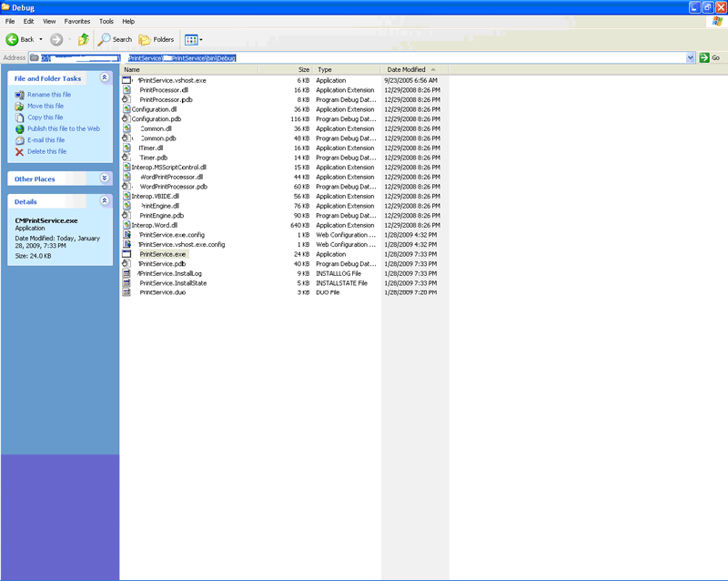Click the globe Publish icon
Image resolution: width=728 pixels, height=581 pixels.
[19, 129]
